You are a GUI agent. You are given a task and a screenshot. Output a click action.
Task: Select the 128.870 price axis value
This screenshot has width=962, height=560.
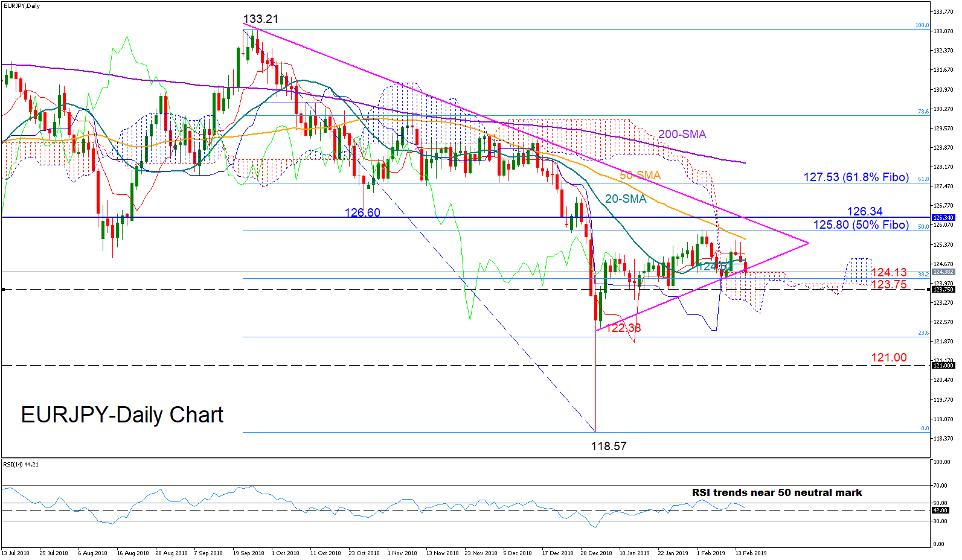tap(943, 147)
